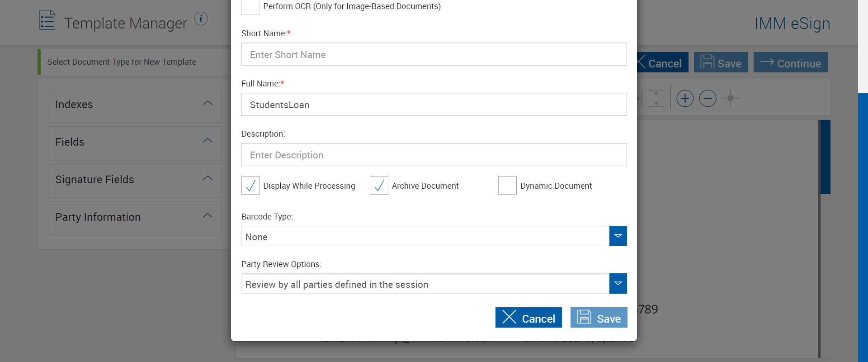Click the crosshair toolbar icon
The width and height of the screenshot is (868, 362).
[x=730, y=98]
